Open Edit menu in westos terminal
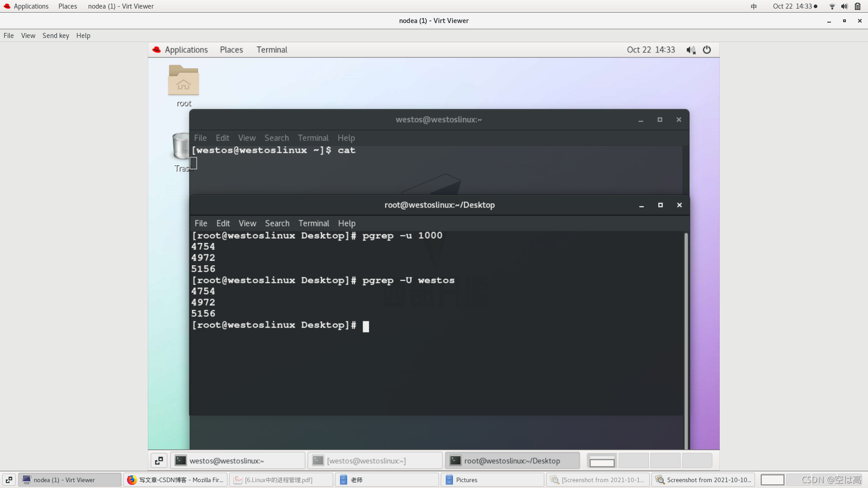The height and width of the screenshot is (488, 868). pyautogui.click(x=222, y=138)
